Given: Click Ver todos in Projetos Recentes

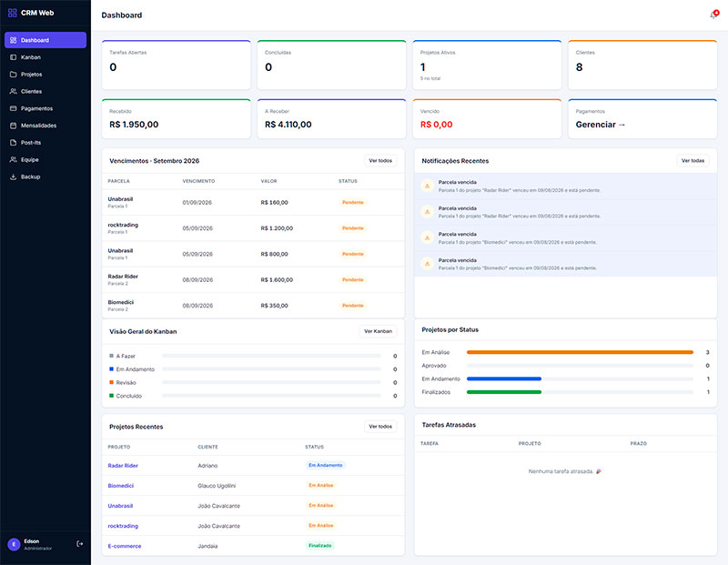Looking at the screenshot, I should point(380,426).
